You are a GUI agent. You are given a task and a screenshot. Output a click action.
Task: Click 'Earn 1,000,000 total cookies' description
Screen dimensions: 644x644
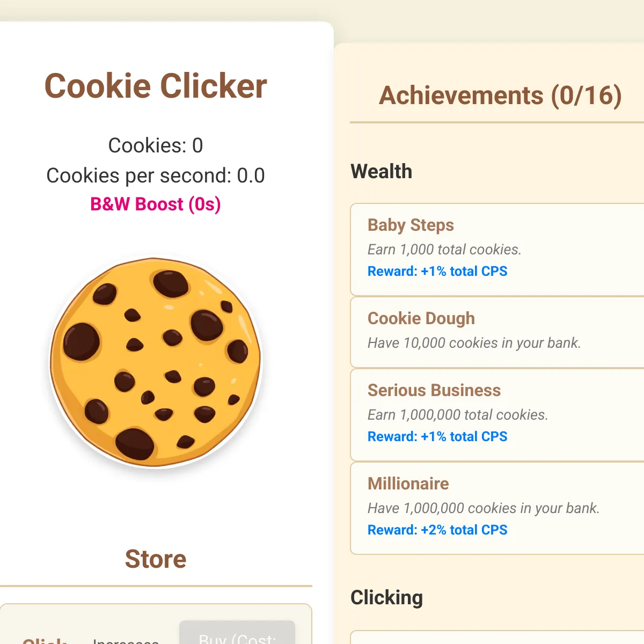(458, 415)
